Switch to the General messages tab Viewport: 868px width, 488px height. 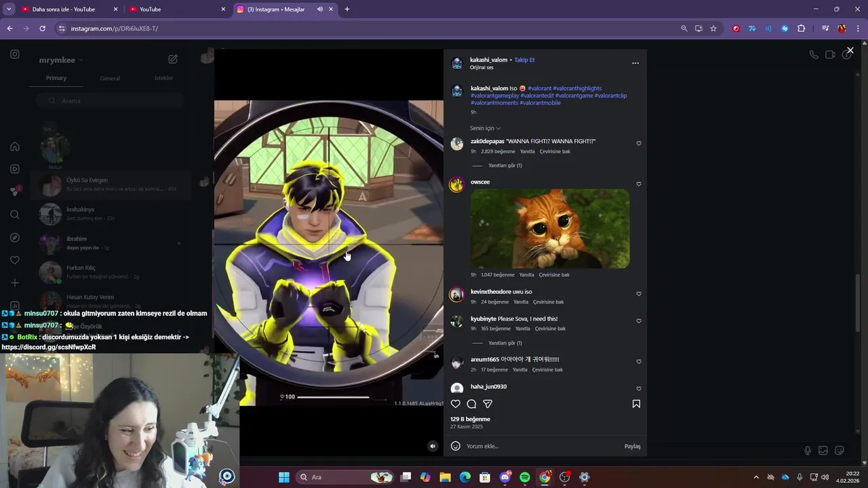(110, 78)
